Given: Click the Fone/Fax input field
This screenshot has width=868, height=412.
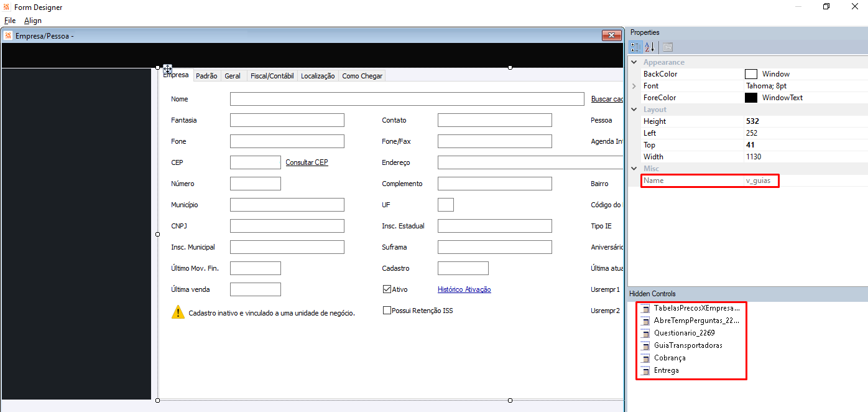Looking at the screenshot, I should click(495, 141).
